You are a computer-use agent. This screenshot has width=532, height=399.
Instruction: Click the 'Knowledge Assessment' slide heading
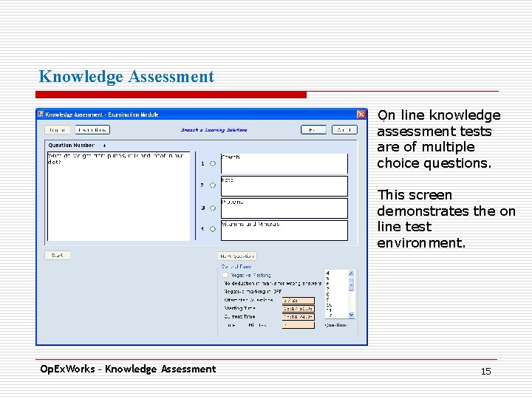[x=126, y=76]
